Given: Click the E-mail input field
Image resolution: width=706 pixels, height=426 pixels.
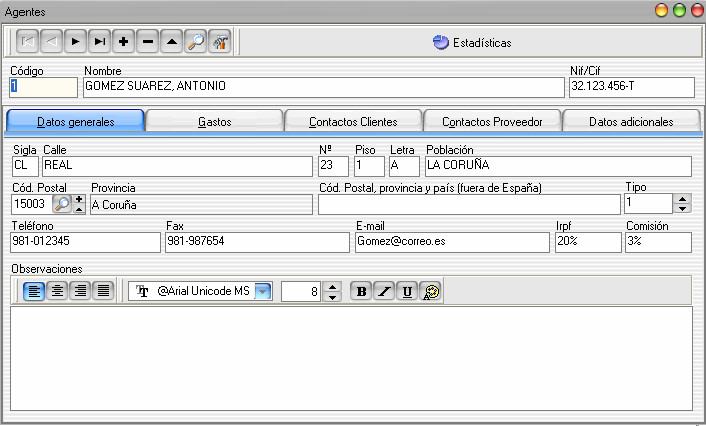Looking at the screenshot, I should [452, 243].
